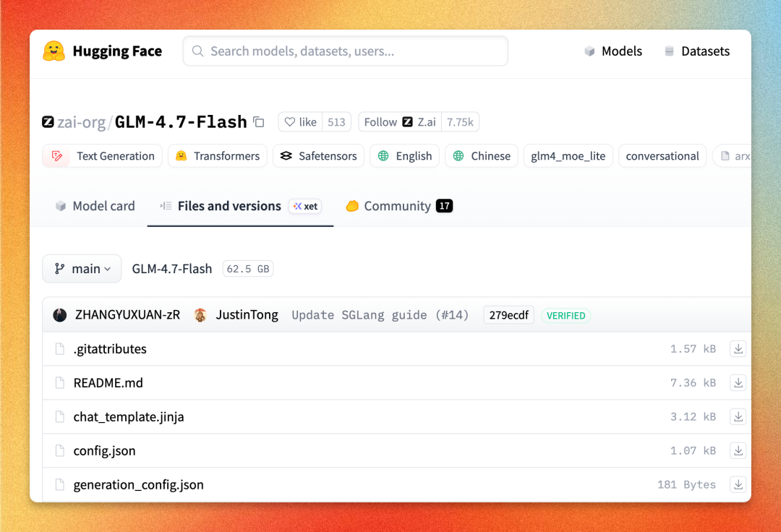Click the Transformers tag
Viewport: 781px width, 532px height.
tap(218, 156)
